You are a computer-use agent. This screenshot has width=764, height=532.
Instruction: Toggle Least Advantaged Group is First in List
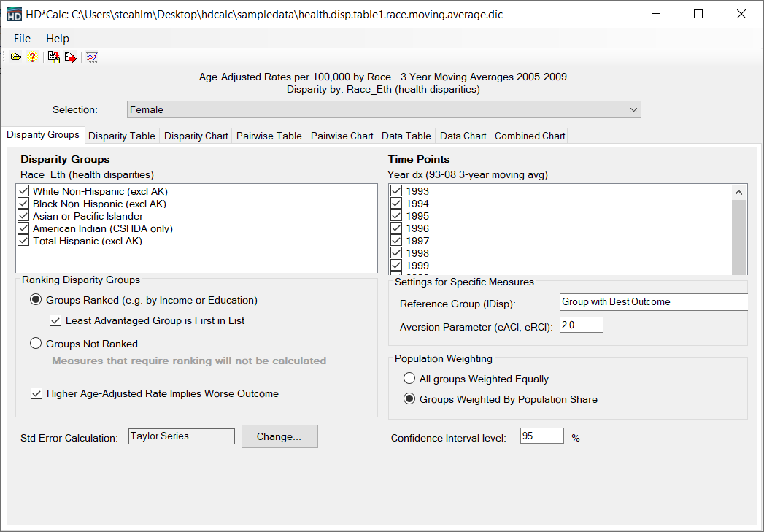click(55, 320)
